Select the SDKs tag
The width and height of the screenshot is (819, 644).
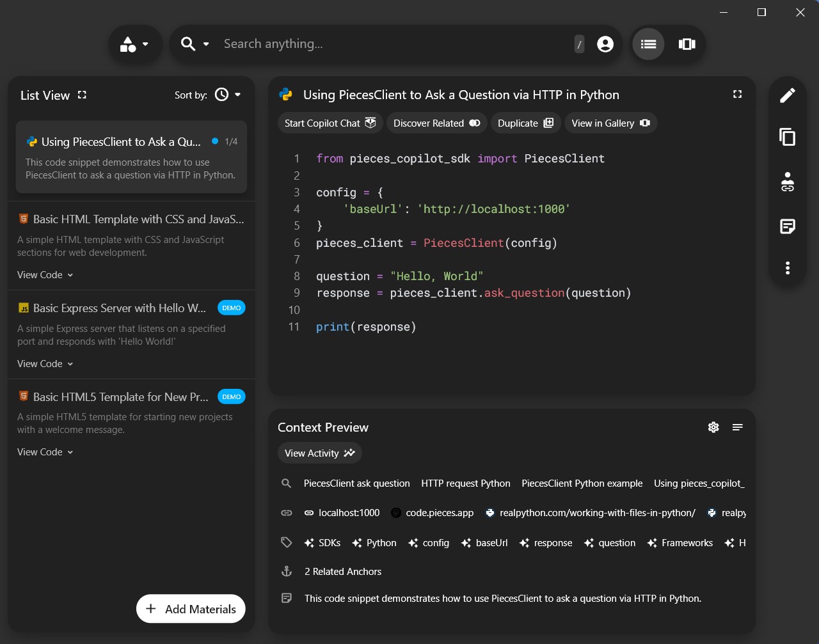click(322, 543)
